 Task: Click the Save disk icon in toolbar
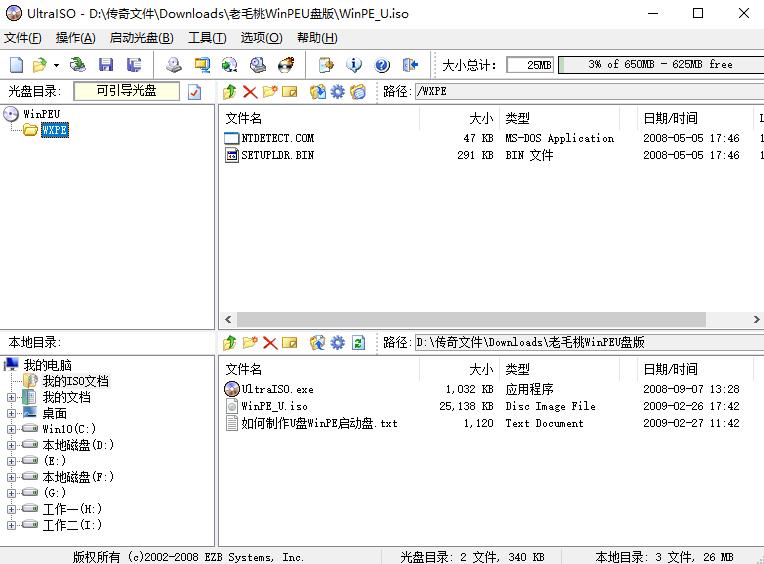105,65
